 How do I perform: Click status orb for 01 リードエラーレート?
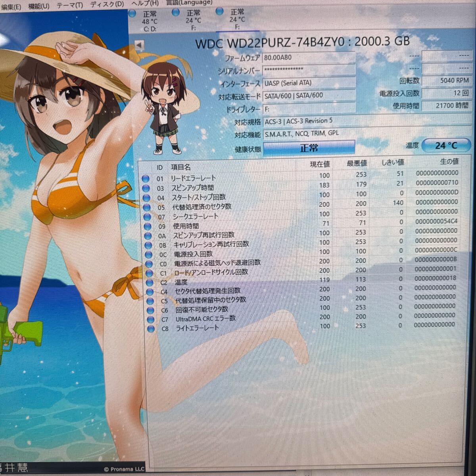(x=146, y=178)
